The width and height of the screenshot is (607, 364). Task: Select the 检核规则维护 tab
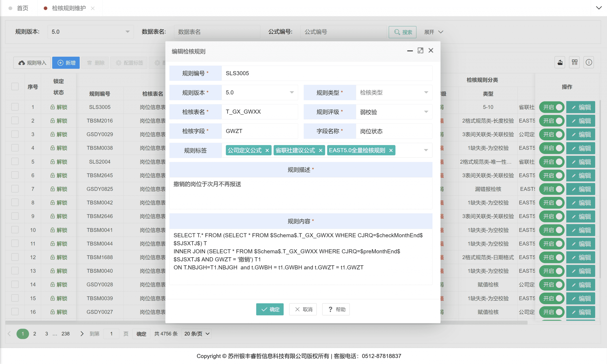coord(69,8)
